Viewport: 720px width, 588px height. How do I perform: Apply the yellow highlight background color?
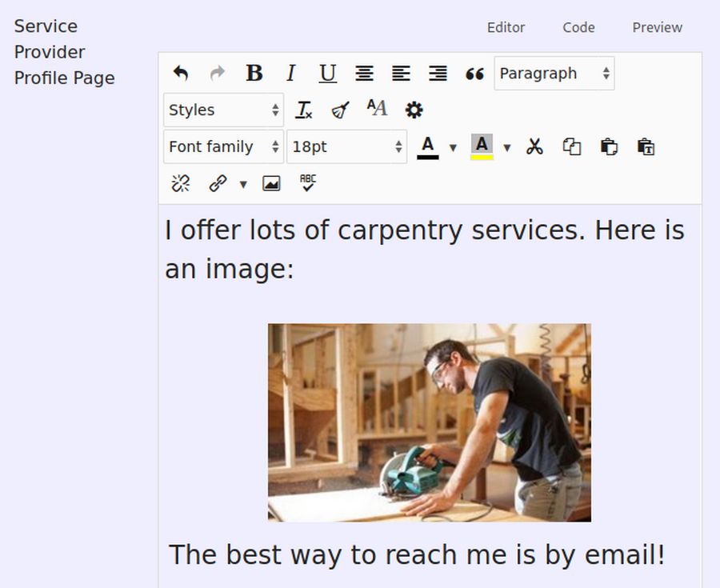coord(481,146)
